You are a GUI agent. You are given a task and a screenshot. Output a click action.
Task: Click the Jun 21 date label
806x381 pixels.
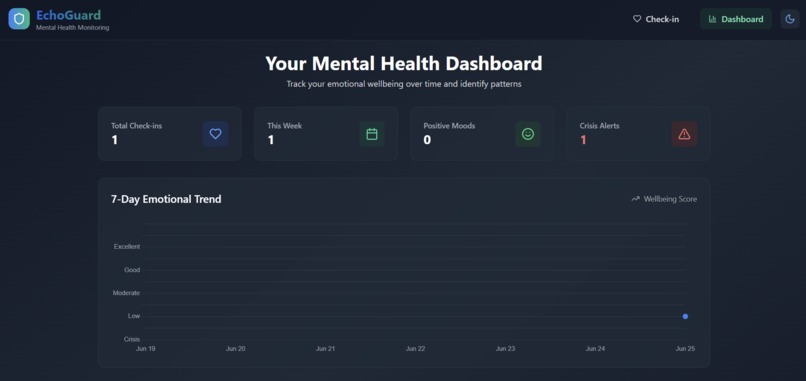pos(325,349)
